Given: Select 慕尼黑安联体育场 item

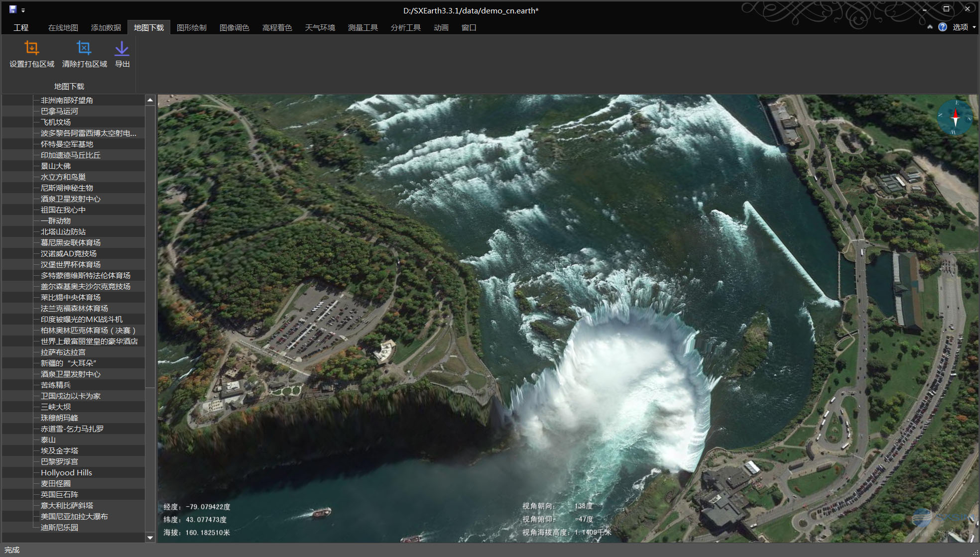Looking at the screenshot, I should (71, 242).
